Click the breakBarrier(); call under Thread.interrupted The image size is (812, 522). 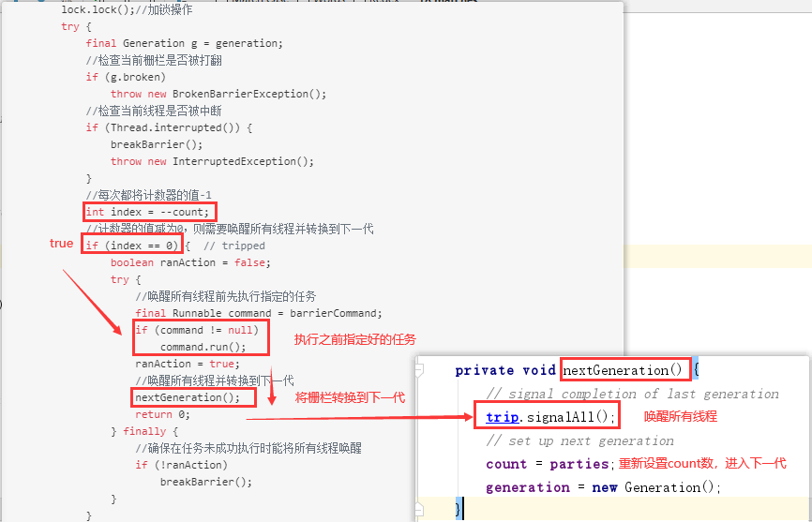pyautogui.click(x=157, y=144)
